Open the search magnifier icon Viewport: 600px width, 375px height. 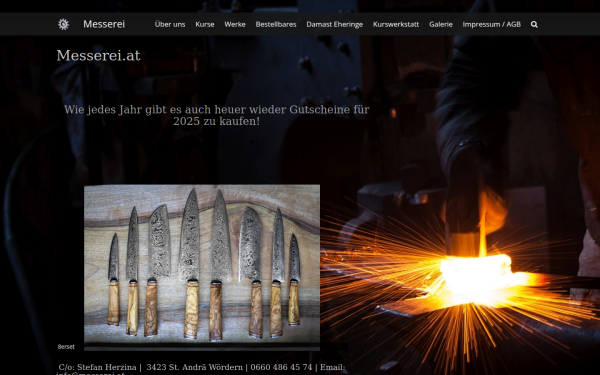[534, 24]
